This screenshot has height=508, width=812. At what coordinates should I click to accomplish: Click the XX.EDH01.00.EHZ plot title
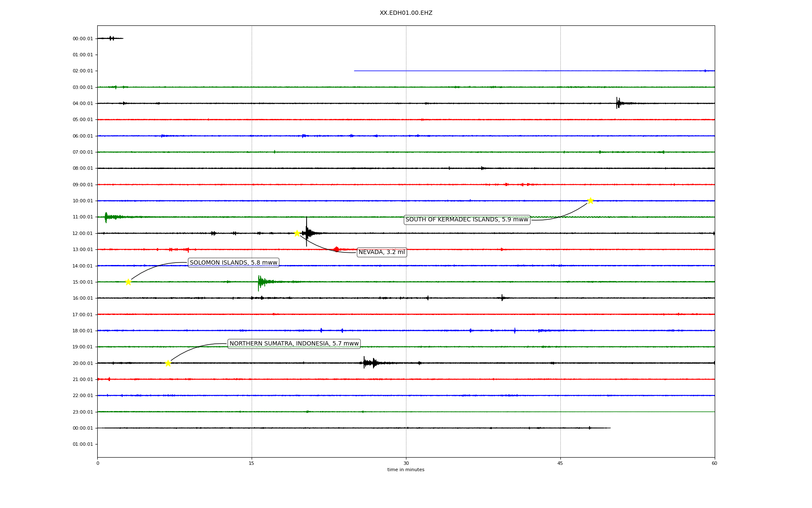[406, 13]
